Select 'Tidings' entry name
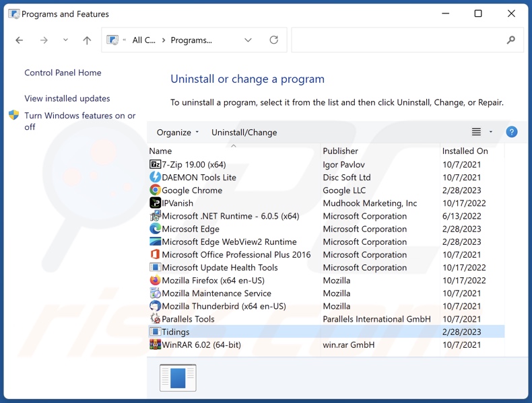Screen dimensions: 532x403 [x=175, y=332]
